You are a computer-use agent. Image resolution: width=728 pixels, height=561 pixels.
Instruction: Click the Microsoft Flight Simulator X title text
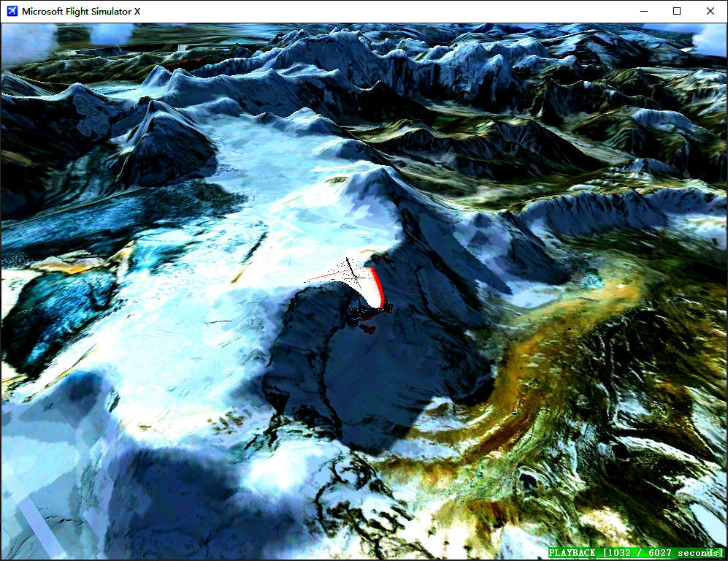[81, 11]
